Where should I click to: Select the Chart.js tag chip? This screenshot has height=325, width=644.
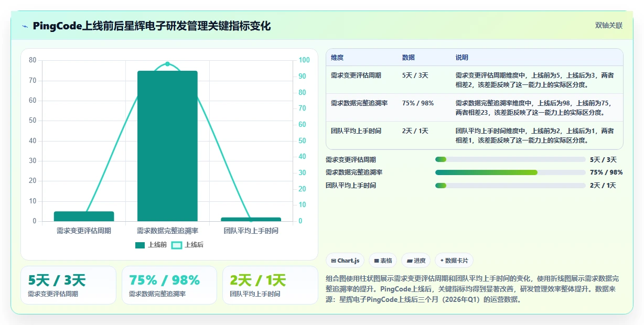coord(345,261)
